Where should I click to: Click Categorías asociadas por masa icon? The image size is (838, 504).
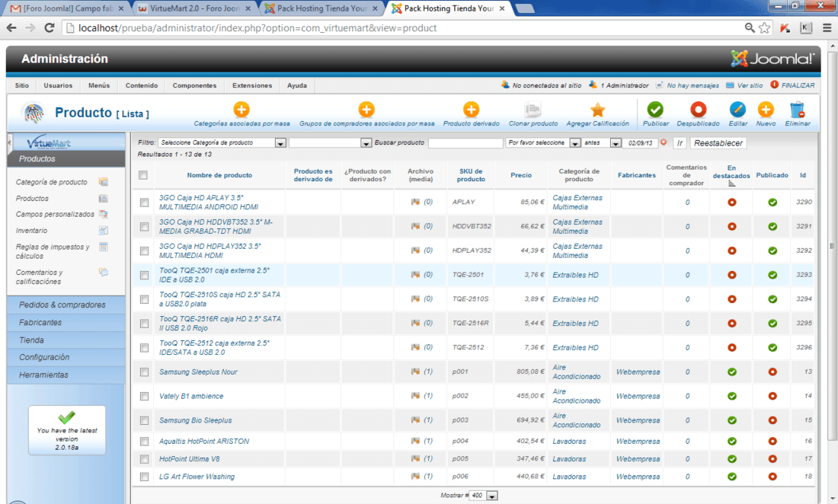241,110
